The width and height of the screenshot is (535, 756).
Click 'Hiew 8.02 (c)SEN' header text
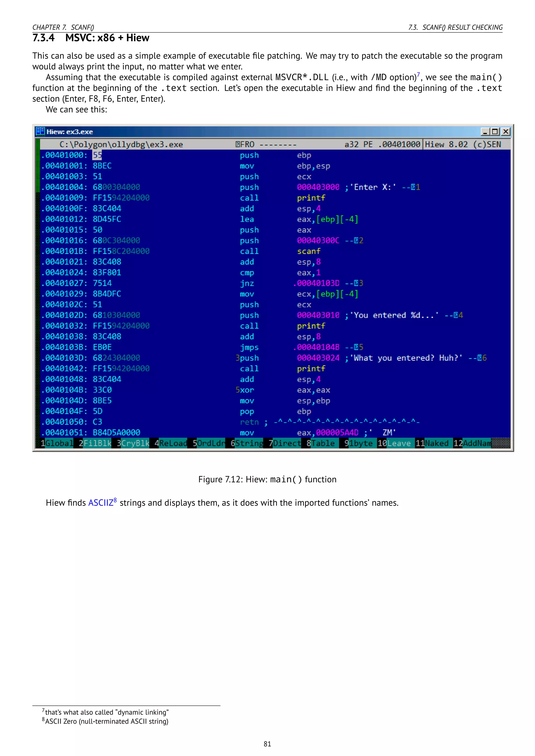point(463,144)
